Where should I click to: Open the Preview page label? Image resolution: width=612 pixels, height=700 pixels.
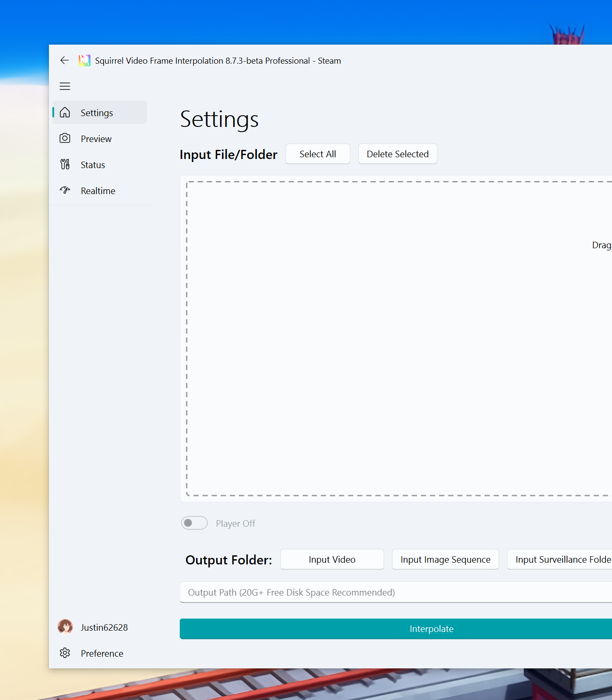point(96,139)
